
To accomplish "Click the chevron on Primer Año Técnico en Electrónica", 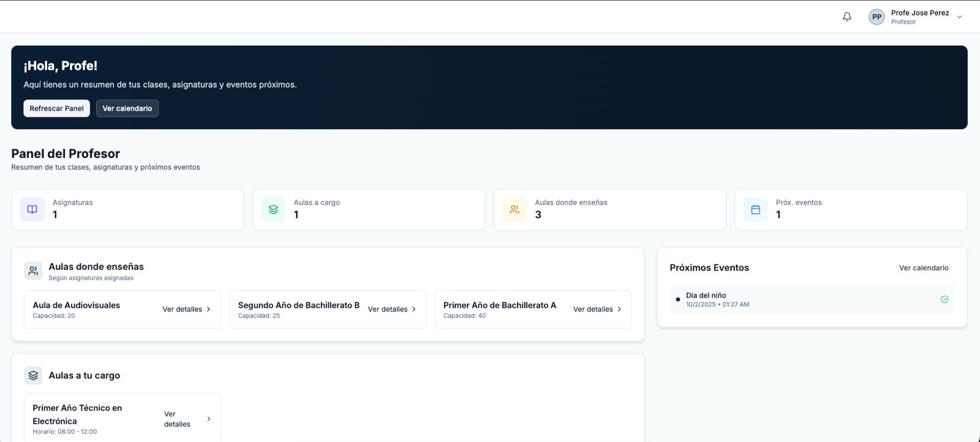I will tap(209, 419).
